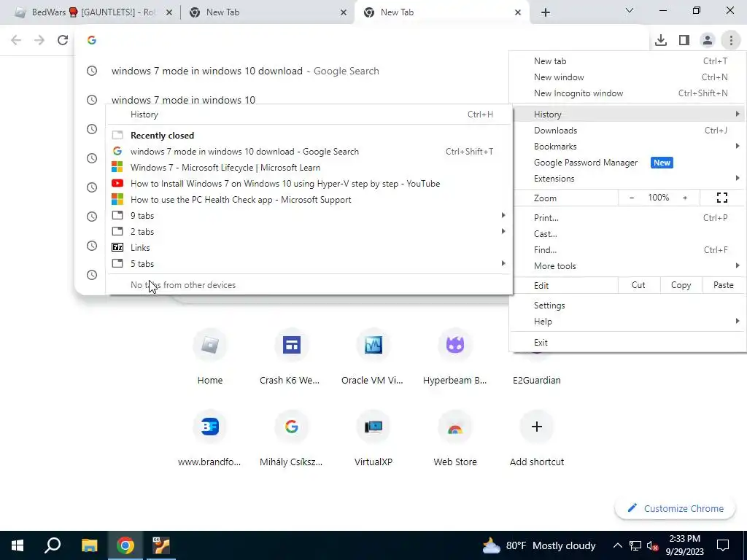The height and width of the screenshot is (560, 747).
Task: Click Customize Chrome button
Action: pos(676,508)
